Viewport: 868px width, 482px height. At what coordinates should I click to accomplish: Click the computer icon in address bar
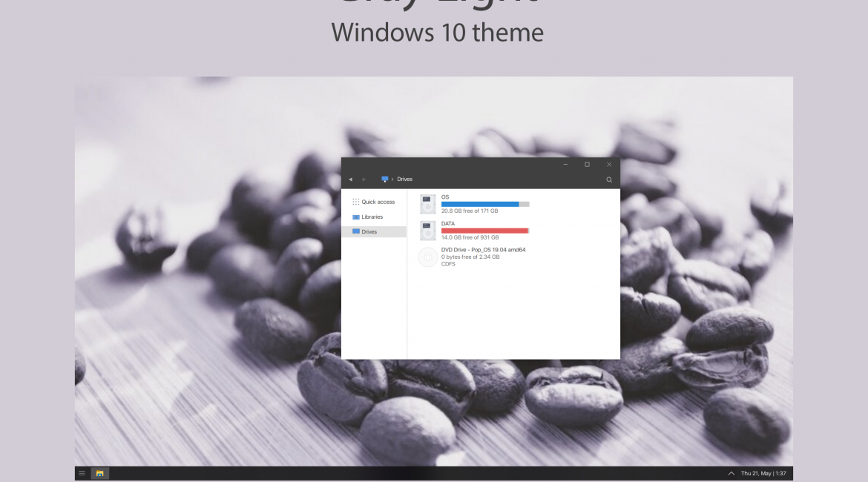click(385, 179)
